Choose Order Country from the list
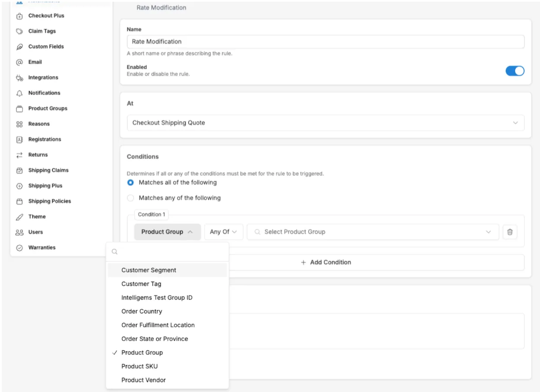540x392 pixels. click(x=142, y=312)
